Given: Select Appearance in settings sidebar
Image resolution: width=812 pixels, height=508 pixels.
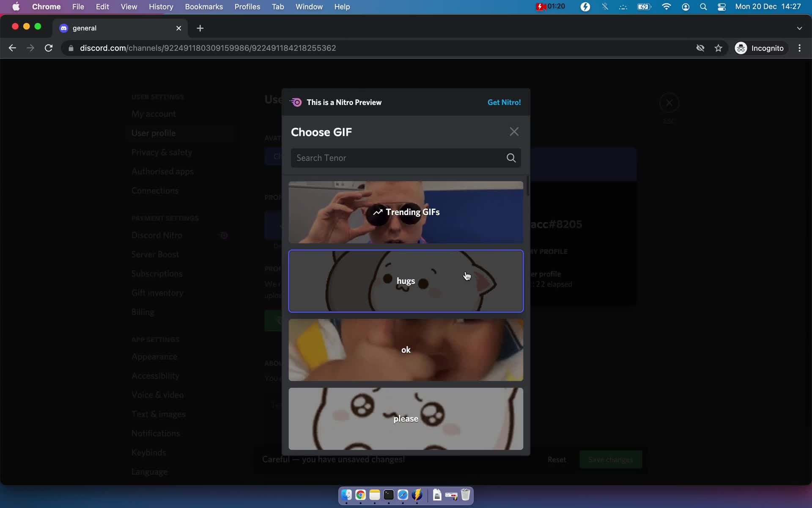Looking at the screenshot, I should (154, 357).
